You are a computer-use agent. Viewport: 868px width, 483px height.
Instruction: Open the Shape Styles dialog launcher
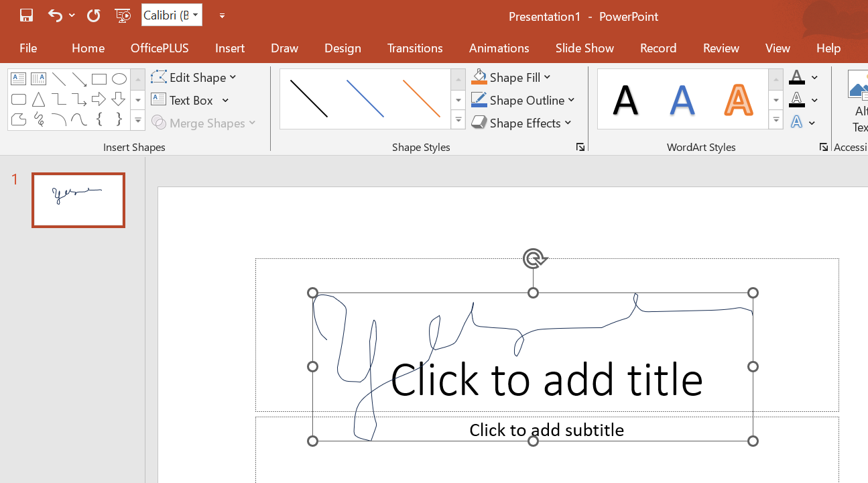coord(580,146)
